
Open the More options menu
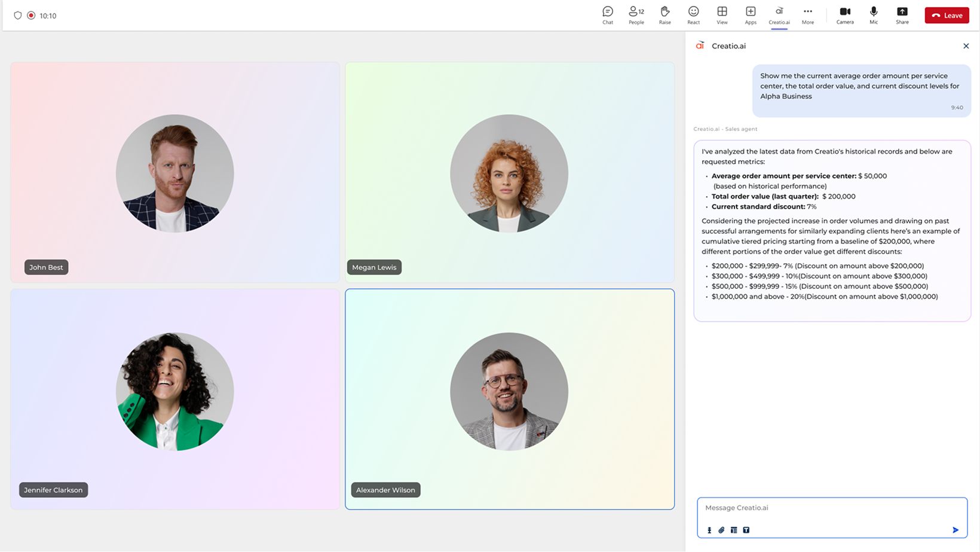coord(808,15)
